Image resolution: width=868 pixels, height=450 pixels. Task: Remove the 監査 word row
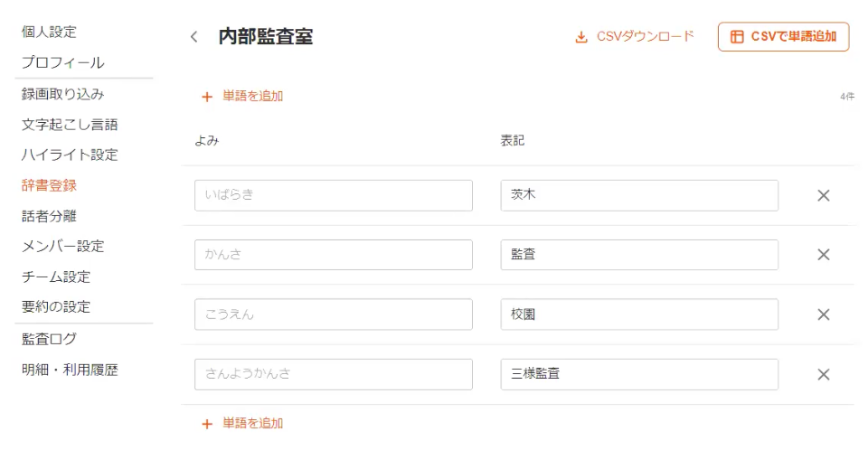point(823,255)
